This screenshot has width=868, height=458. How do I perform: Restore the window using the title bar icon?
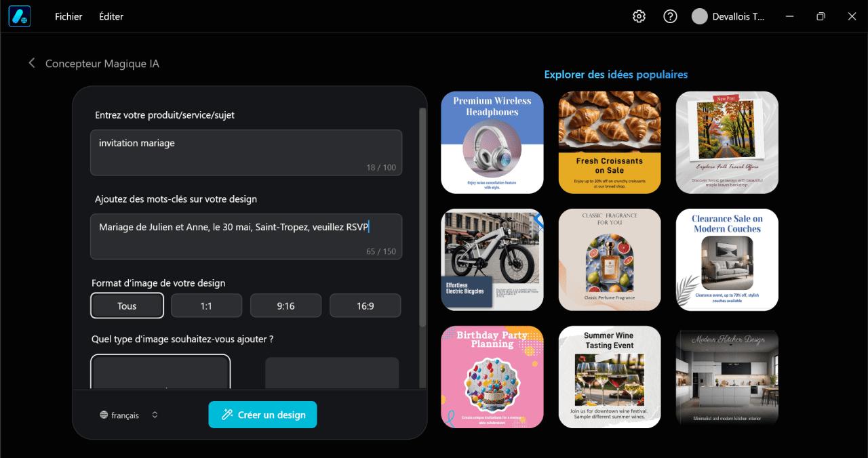click(821, 16)
